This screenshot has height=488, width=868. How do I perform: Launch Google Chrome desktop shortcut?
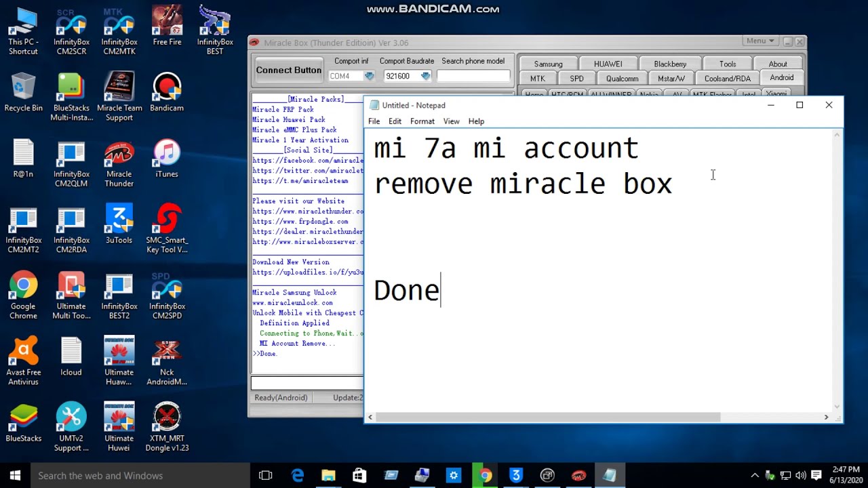23,296
